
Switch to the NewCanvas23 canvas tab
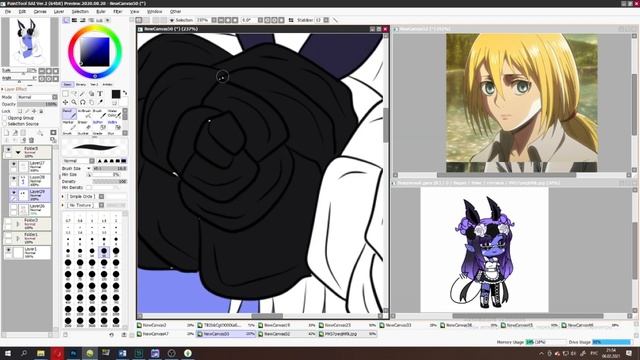pyautogui.click(x=348, y=325)
